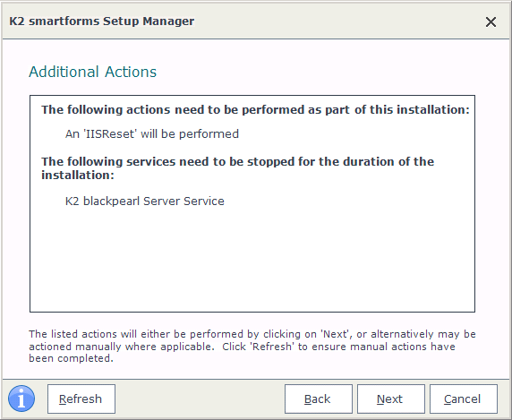Click the 'following actions need to be performed' heading
This screenshot has width=512, height=420.
[x=255, y=110]
